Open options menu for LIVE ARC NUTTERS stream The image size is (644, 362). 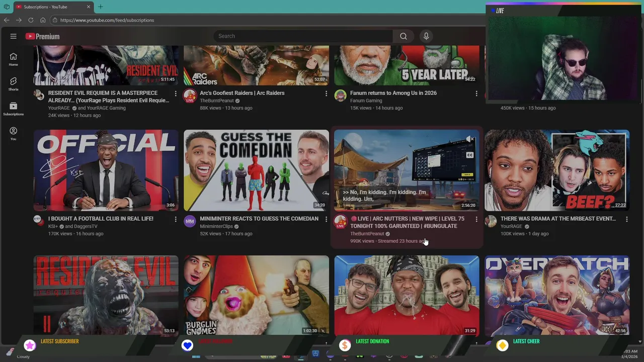pyautogui.click(x=476, y=219)
